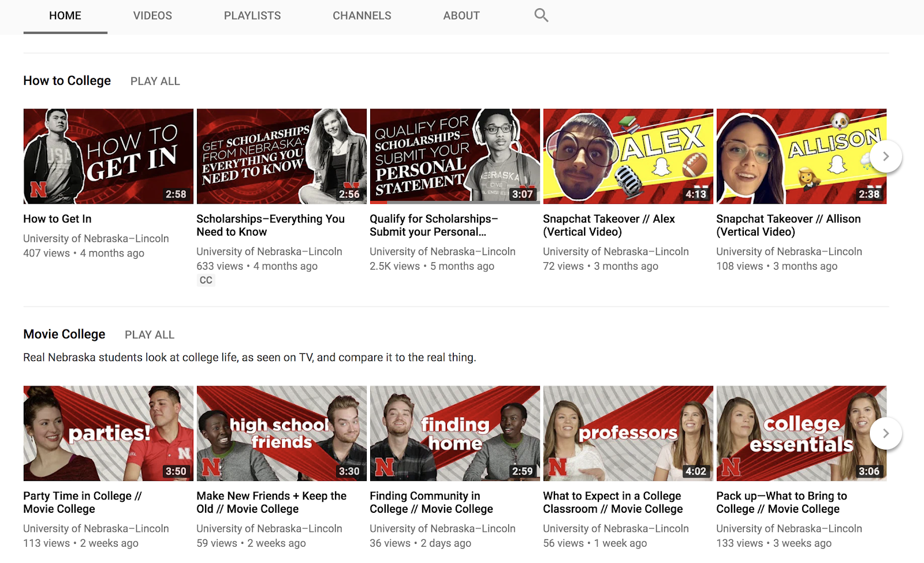
Task: Open the Personal Statement video thumbnail
Action: click(455, 156)
